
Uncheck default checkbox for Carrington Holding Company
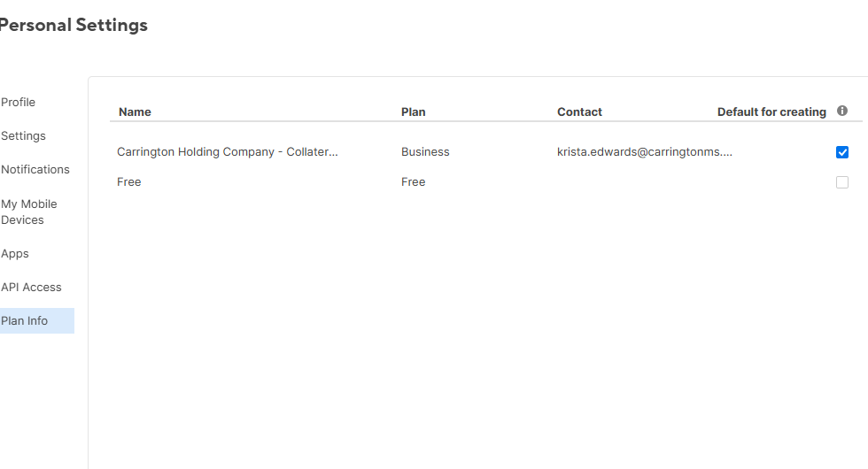click(x=842, y=152)
